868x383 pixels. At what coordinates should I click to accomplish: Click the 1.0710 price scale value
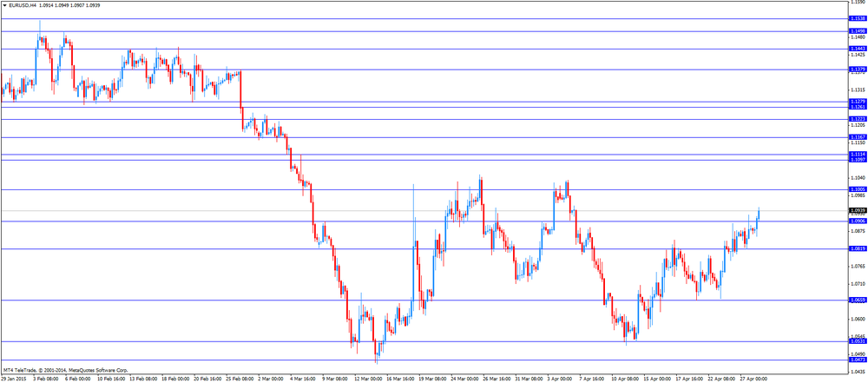[858, 284]
